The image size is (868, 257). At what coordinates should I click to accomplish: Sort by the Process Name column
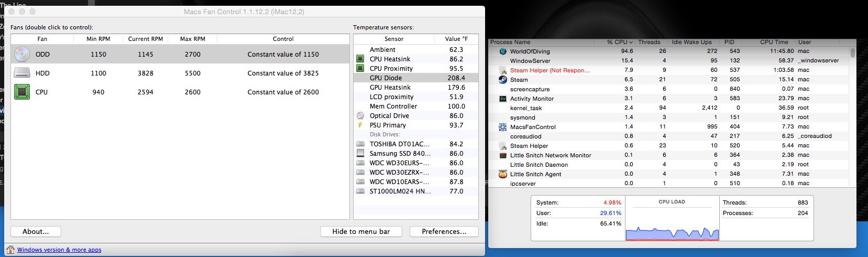pyautogui.click(x=542, y=42)
